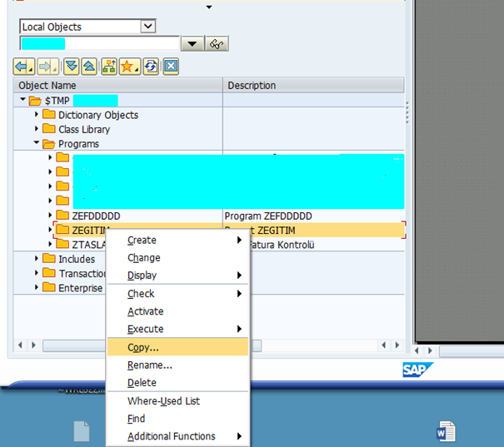Click the Favorites star icon
Image resolution: width=504 pixels, height=447 pixels.
click(128, 66)
